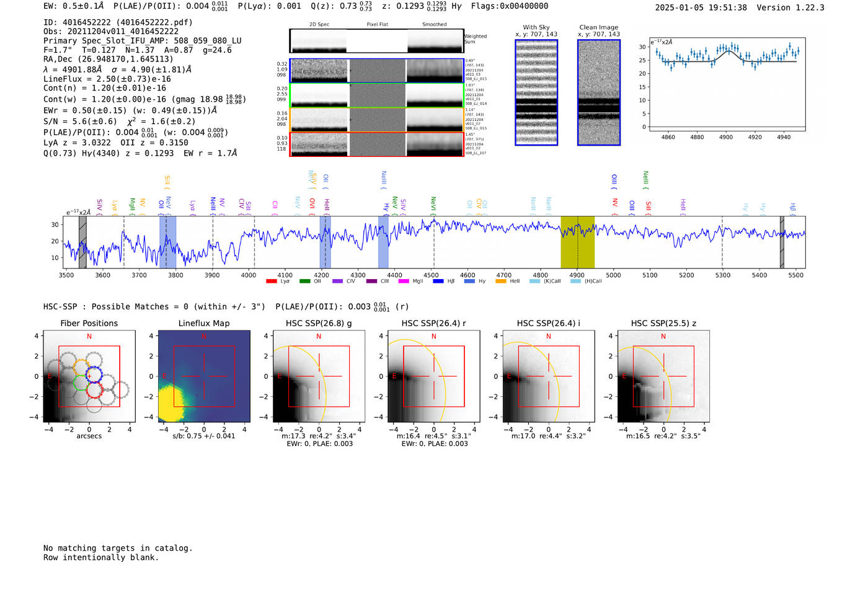Click the Gaussian emission line fit plot
This screenshot has height=591, width=868.
click(x=727, y=84)
